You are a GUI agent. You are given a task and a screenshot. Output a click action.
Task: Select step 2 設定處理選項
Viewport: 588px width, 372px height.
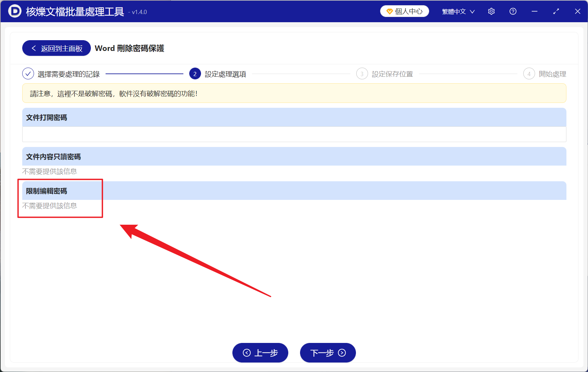[218, 74]
